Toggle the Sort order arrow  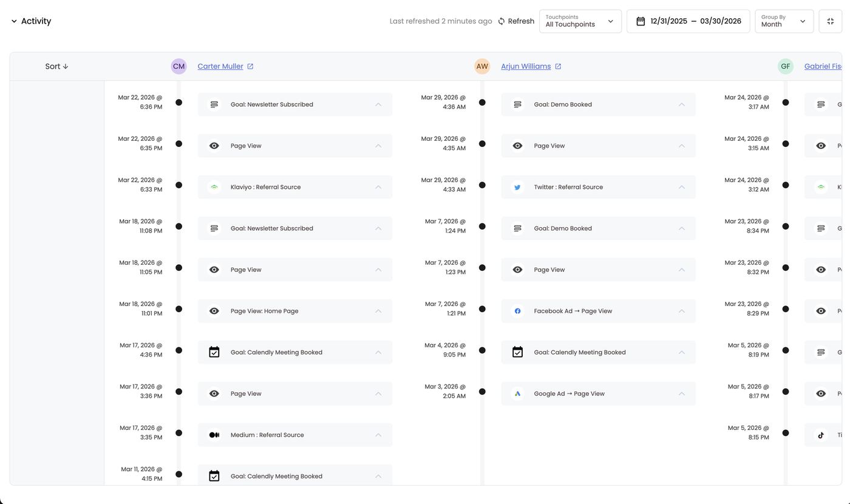coord(66,67)
